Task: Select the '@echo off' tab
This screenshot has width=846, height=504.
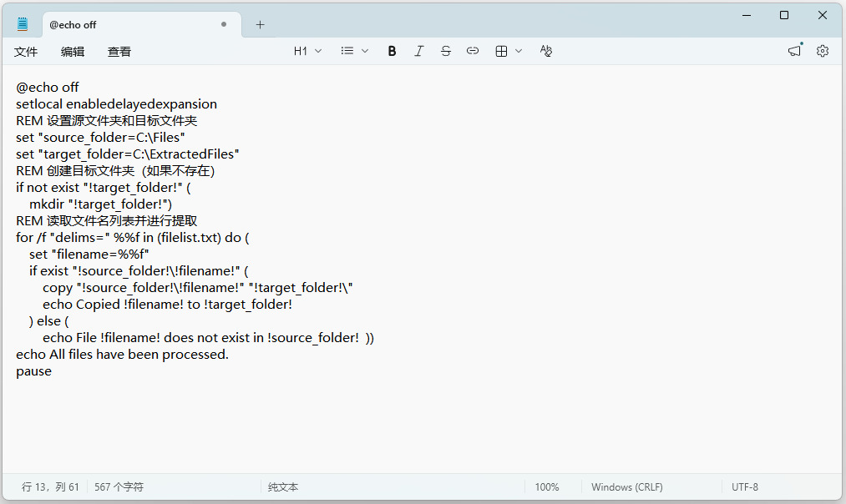Action: [141, 25]
